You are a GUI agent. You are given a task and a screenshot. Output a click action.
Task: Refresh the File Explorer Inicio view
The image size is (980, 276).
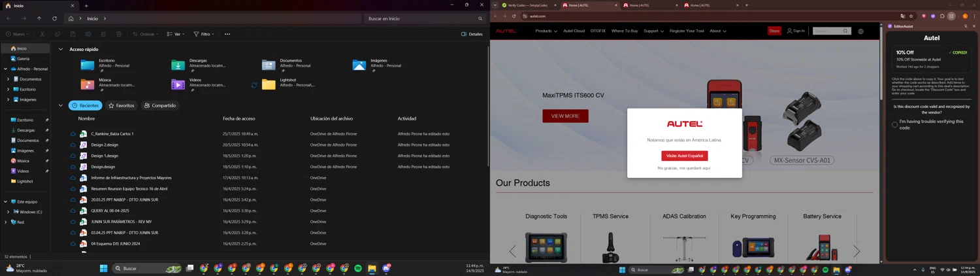(x=54, y=18)
